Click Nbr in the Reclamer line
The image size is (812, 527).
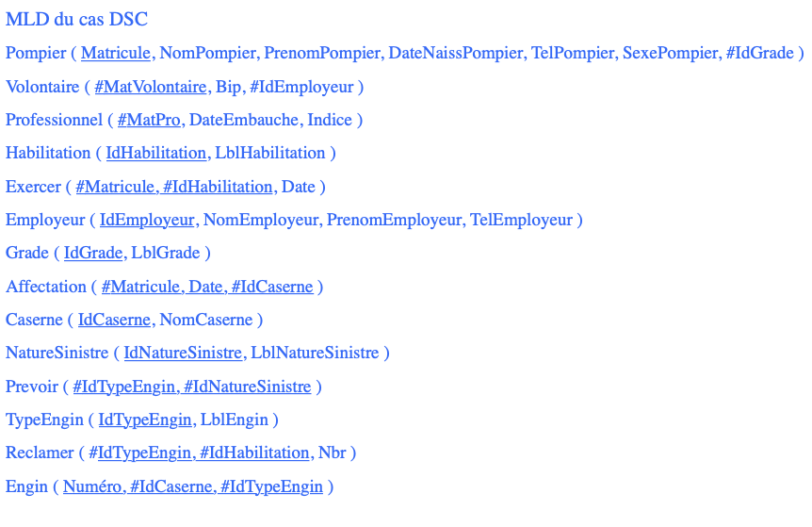pyautogui.click(x=332, y=453)
